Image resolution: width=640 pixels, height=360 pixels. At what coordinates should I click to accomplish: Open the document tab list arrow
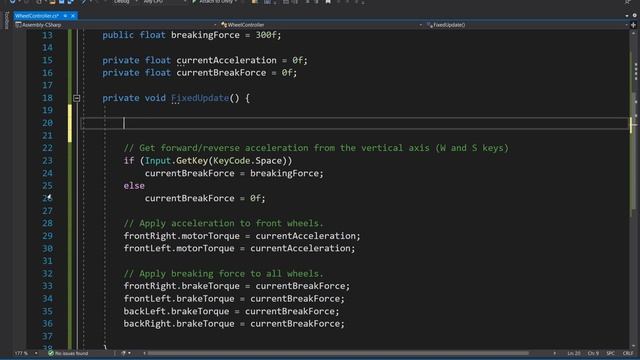pos(627,16)
